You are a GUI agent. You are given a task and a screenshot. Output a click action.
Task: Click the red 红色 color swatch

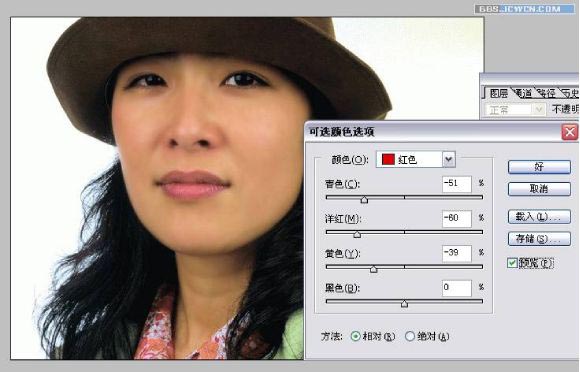388,160
